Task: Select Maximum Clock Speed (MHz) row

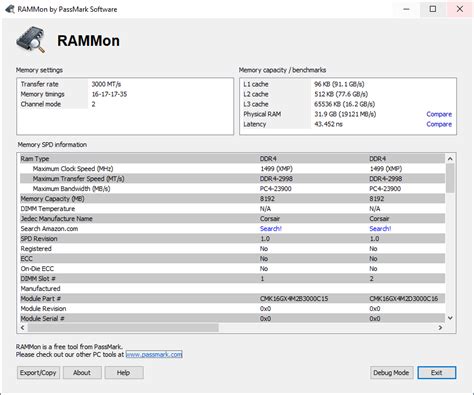Action: pos(232,169)
